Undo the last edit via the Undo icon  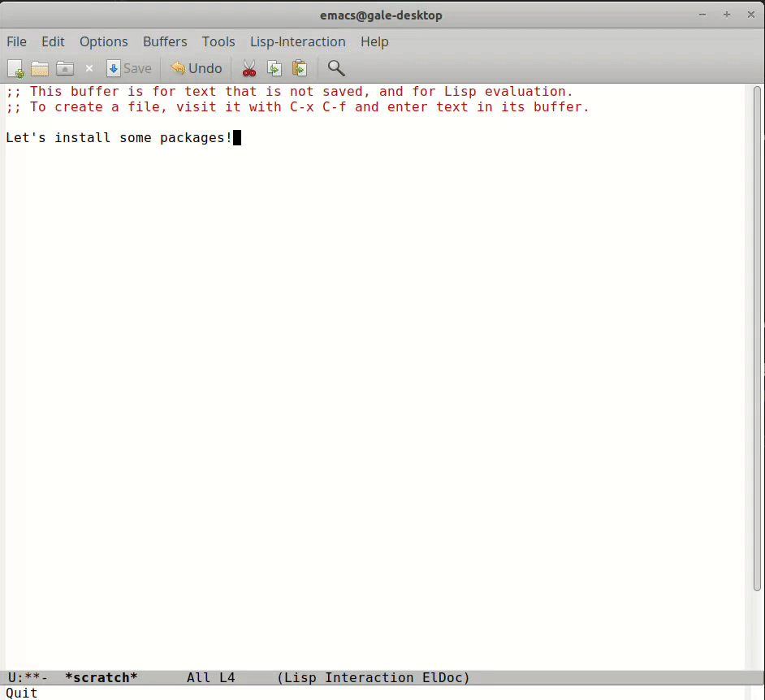pos(194,68)
